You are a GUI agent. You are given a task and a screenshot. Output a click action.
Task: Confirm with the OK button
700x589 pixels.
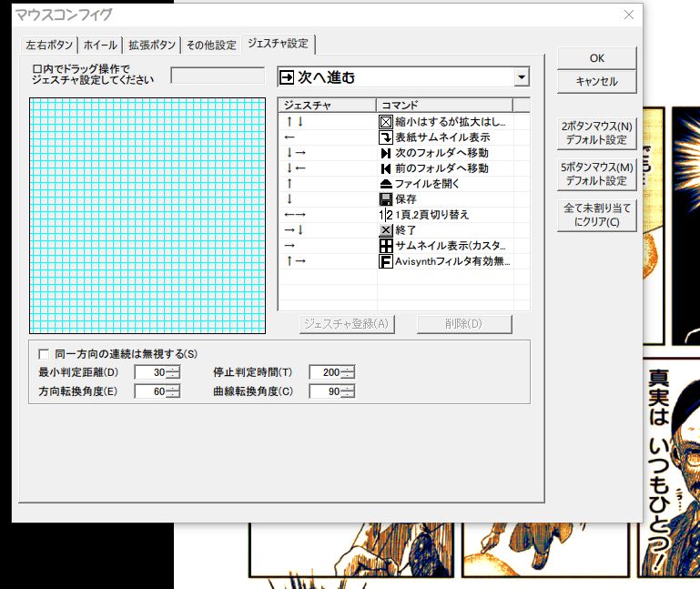tap(596, 58)
